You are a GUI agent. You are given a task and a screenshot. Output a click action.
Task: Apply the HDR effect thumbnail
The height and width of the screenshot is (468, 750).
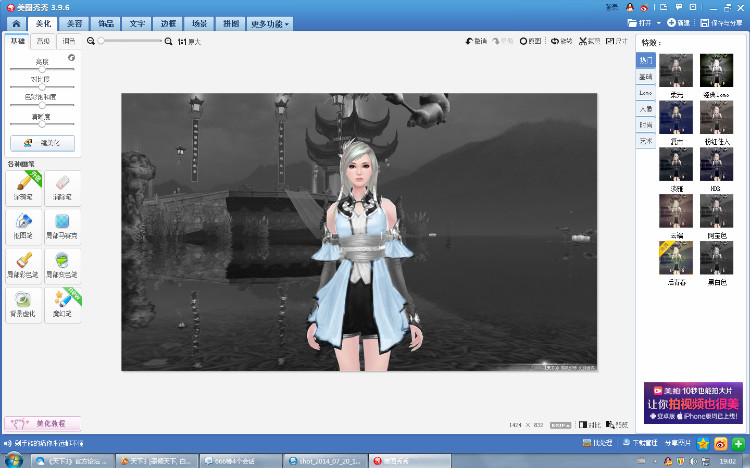coord(717,164)
